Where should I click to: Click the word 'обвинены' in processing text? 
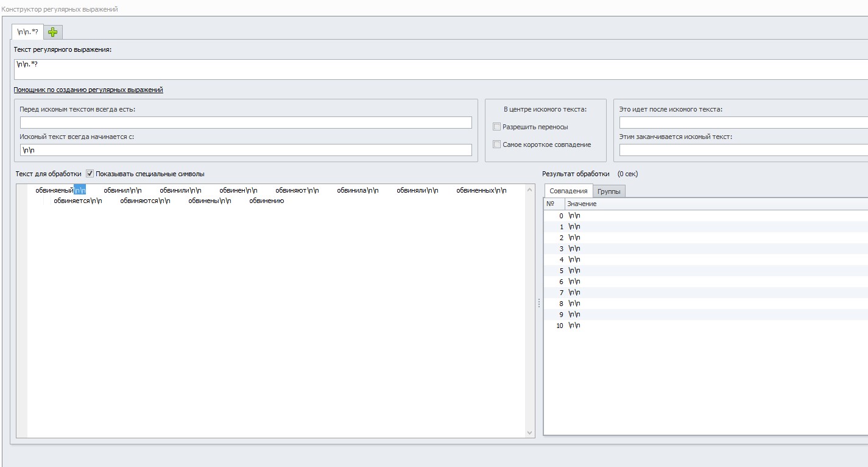[x=204, y=201]
